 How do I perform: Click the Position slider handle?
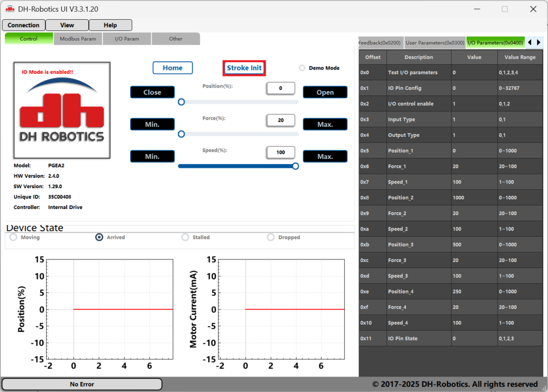[181, 102]
